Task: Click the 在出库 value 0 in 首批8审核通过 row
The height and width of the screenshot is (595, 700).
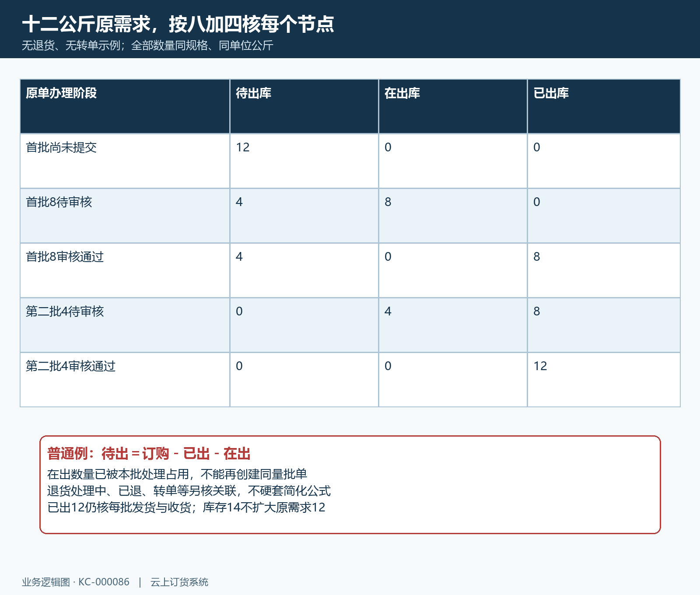Action: tap(388, 257)
